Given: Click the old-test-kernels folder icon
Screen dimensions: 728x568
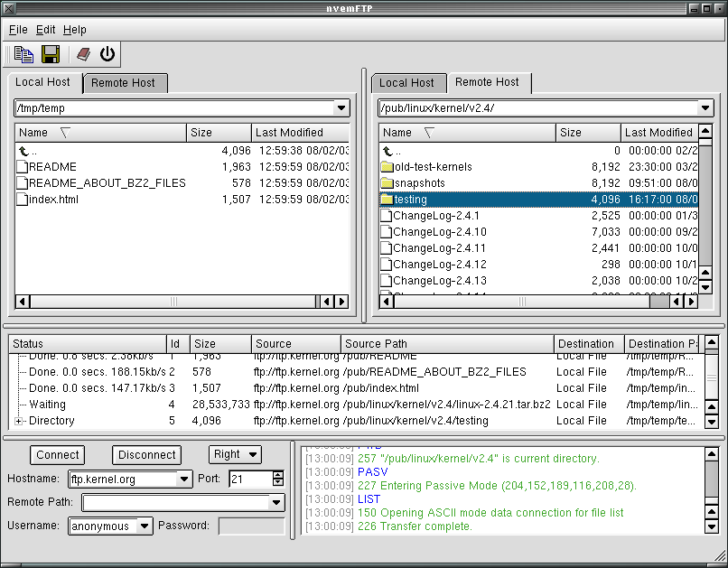Looking at the screenshot, I should coord(387,167).
